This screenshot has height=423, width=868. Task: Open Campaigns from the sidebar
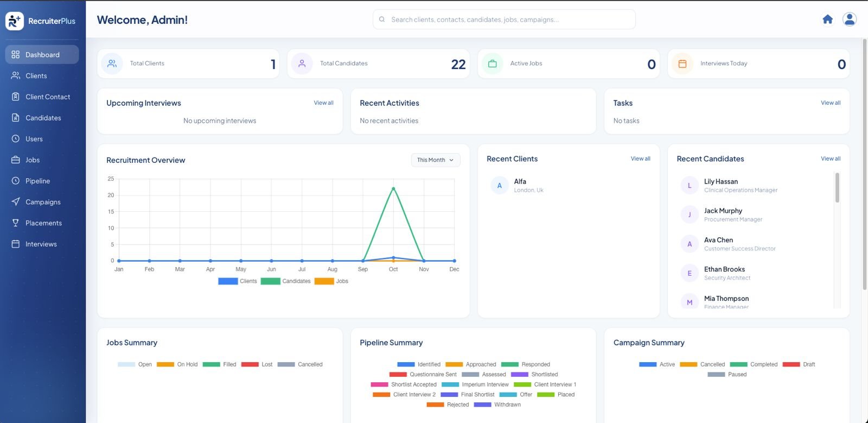pyautogui.click(x=42, y=202)
